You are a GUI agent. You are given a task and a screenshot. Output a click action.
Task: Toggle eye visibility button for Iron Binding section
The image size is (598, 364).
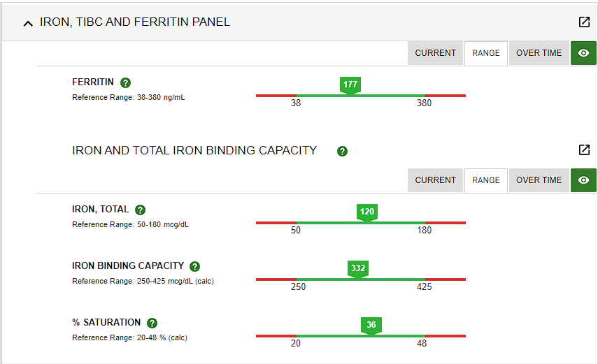(583, 180)
